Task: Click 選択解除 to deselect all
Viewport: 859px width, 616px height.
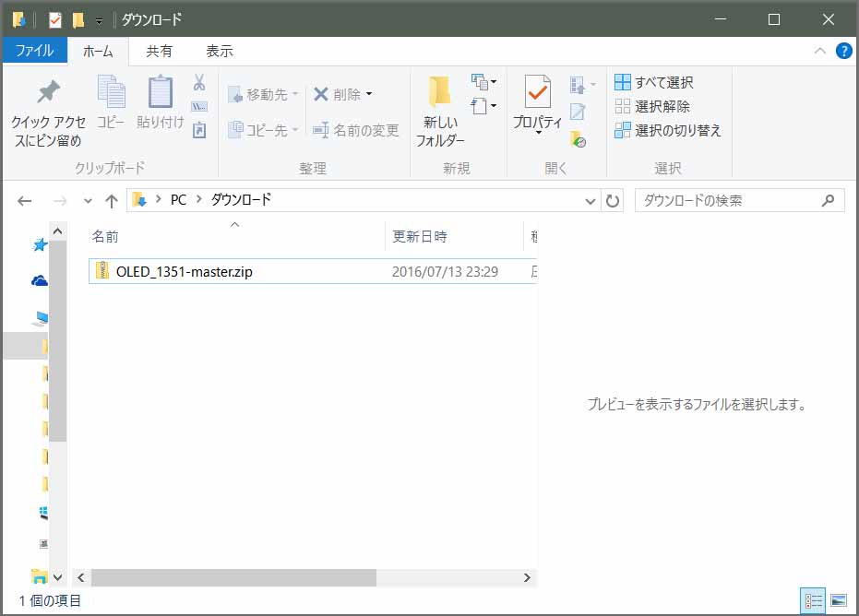Action: click(652, 107)
